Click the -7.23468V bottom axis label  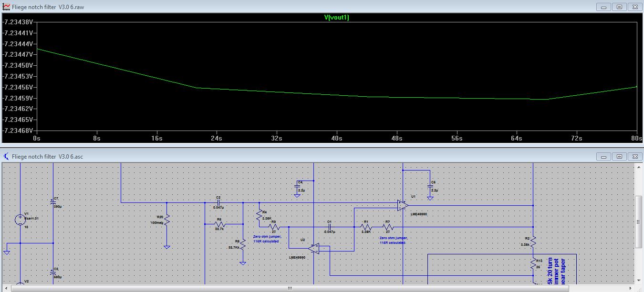18,131
